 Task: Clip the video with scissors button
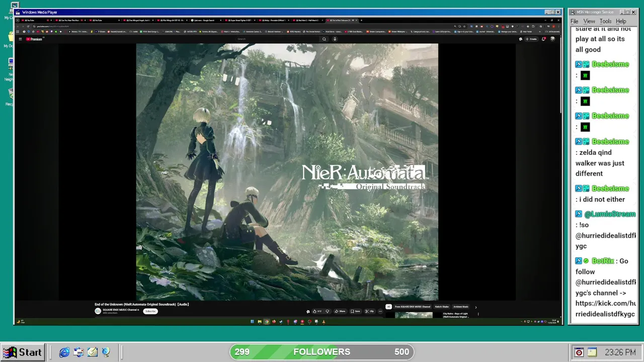click(x=370, y=311)
